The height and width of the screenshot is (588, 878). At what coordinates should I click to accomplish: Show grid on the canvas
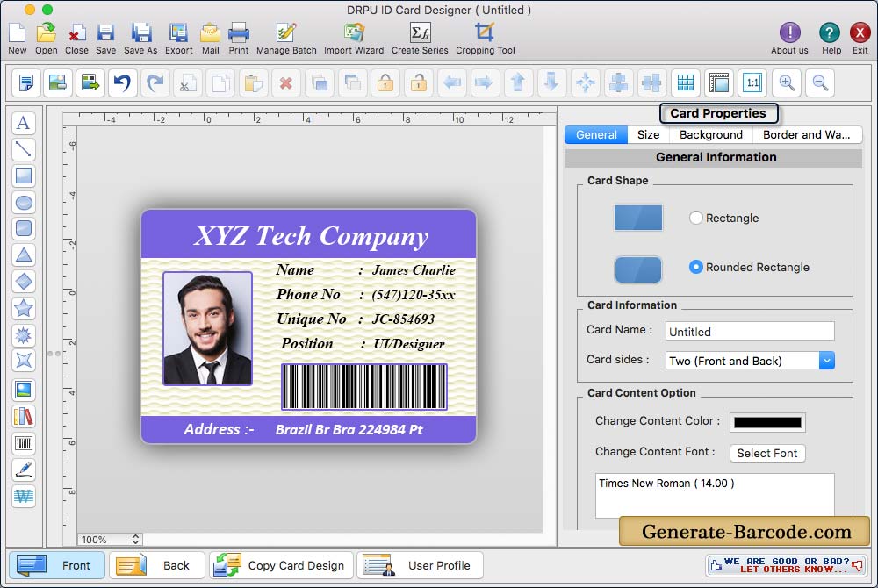(x=686, y=82)
